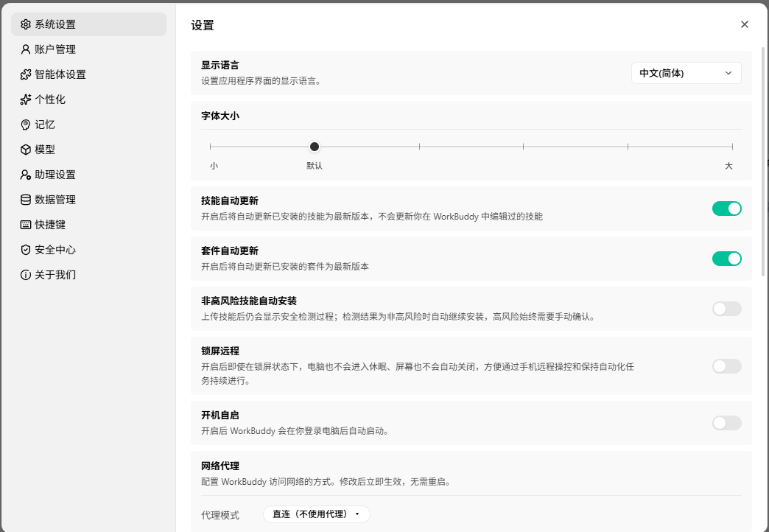The width and height of the screenshot is (769, 532).
Task: Click the gear icon beside 系统设置
Action: (26, 24)
